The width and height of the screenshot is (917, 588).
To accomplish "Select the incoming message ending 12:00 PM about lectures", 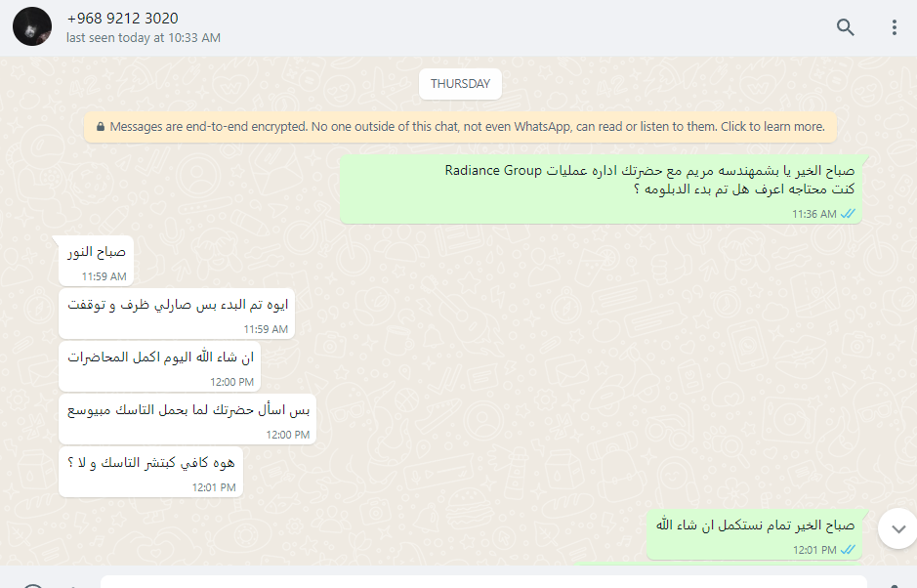I will click(159, 366).
